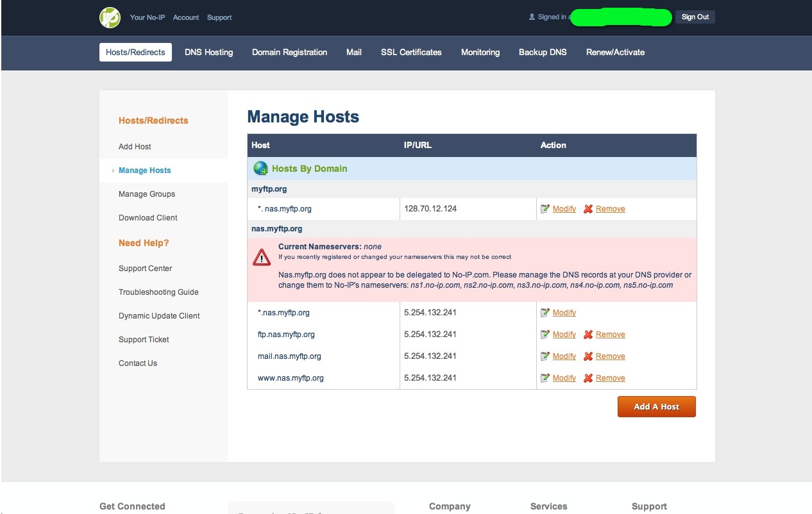Open Support Ticket sidebar link
Screen dimensions: 812x514
coord(144,340)
